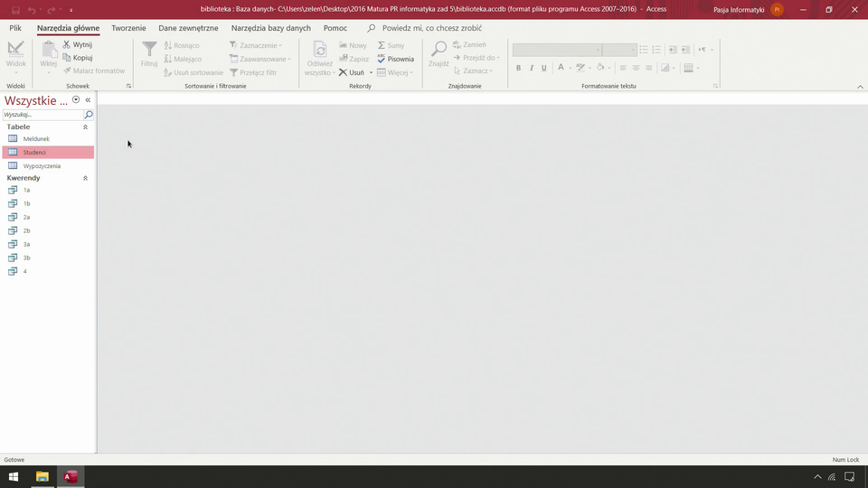
Task: Click the Kopiuj (copy) icon
Action: pos(67,58)
